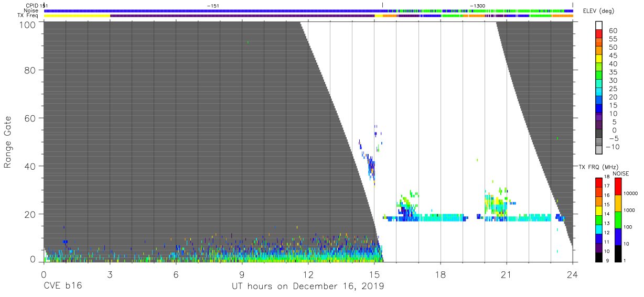Screen dimensions: 644x297
Task: Click the NOISE legend label 1000
Action: [629, 211]
